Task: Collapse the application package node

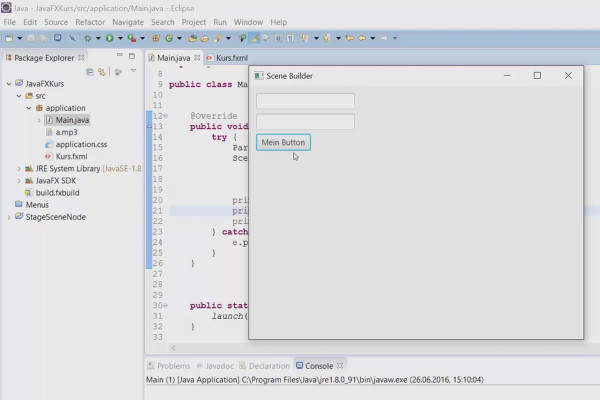Action: coord(29,108)
